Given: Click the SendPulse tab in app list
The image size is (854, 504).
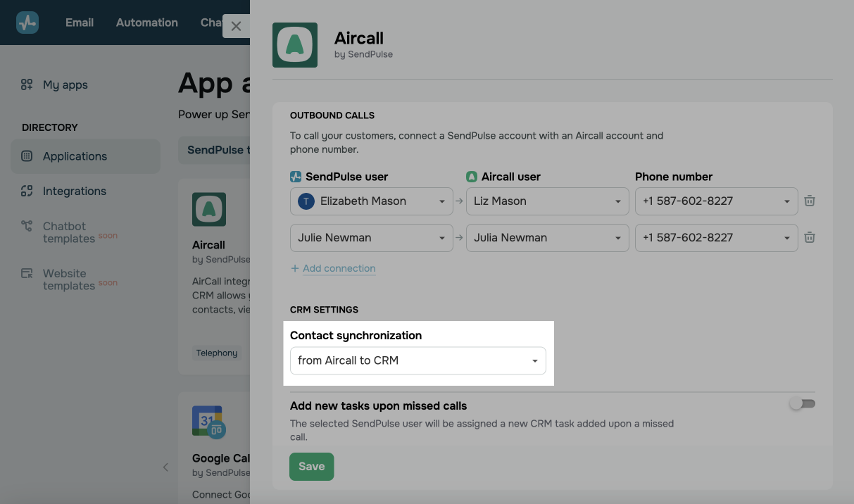Looking at the screenshot, I should (x=214, y=150).
